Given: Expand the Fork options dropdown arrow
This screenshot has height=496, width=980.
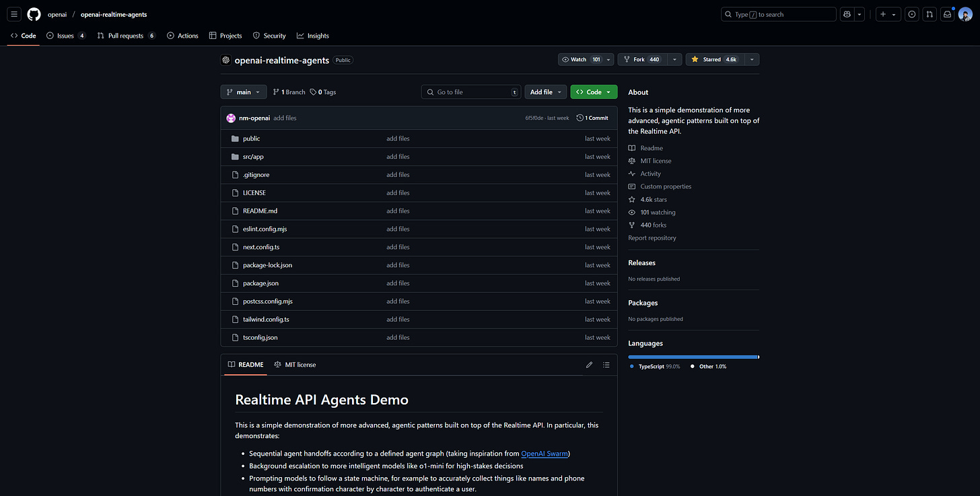Looking at the screenshot, I should tap(674, 59).
